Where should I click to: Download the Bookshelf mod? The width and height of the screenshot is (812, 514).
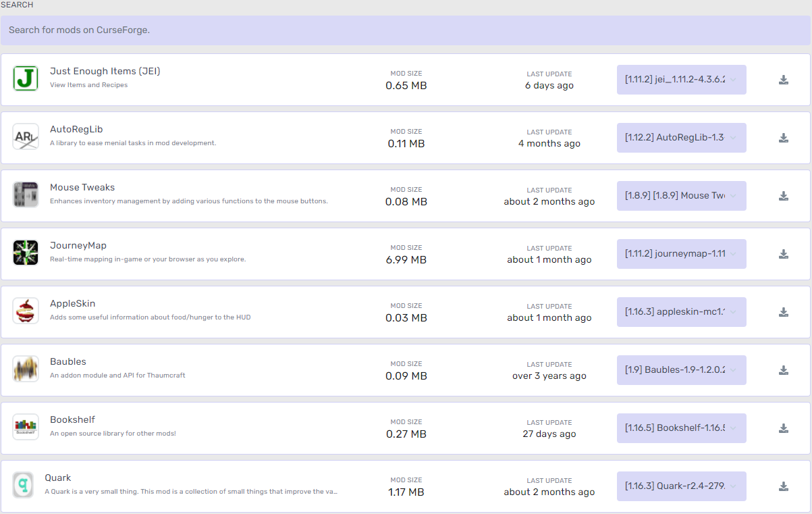click(x=784, y=428)
